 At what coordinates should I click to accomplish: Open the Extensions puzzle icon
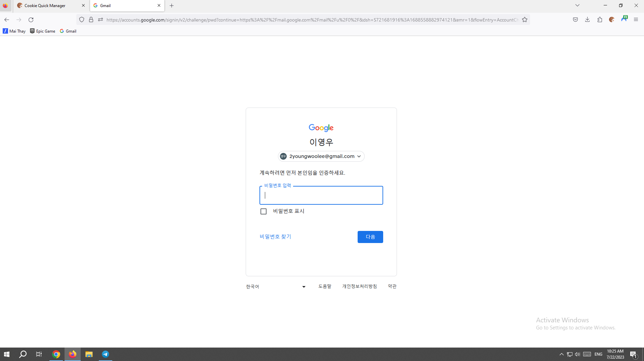pos(600,19)
